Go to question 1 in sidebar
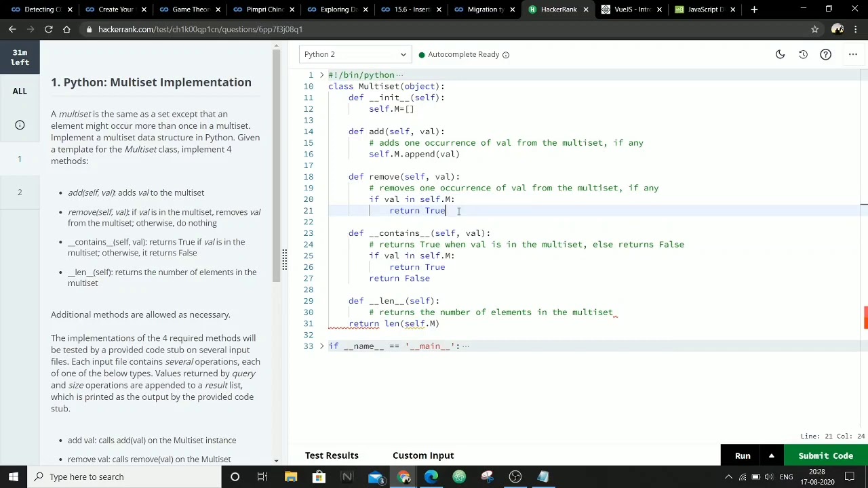The width and height of the screenshot is (868, 488). (x=20, y=159)
